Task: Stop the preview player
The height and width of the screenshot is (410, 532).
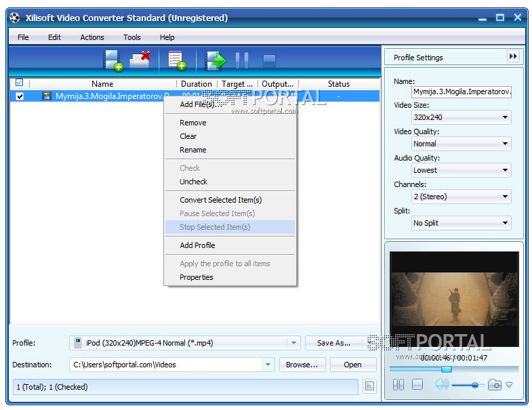Action: pyautogui.click(x=417, y=384)
